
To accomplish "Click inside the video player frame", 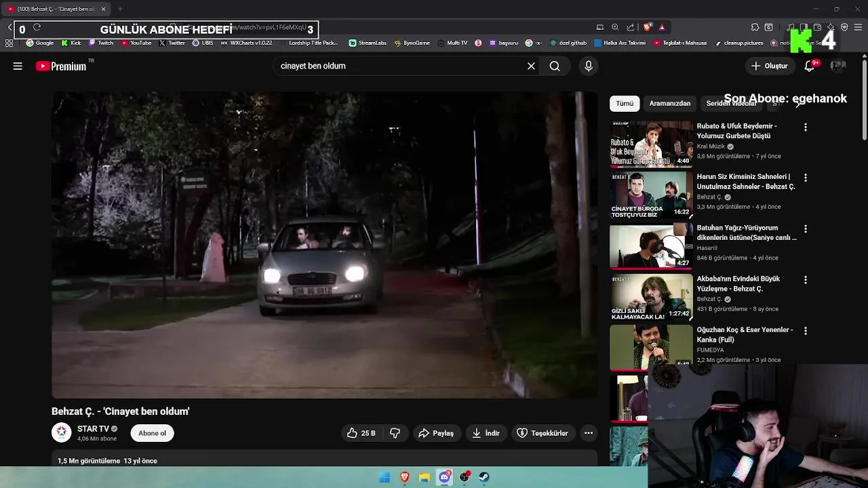I will pyautogui.click(x=324, y=245).
